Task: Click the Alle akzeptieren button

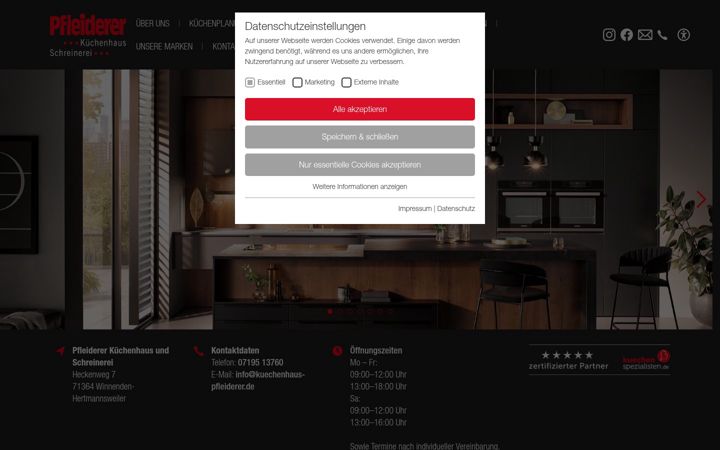Action: pyautogui.click(x=360, y=109)
